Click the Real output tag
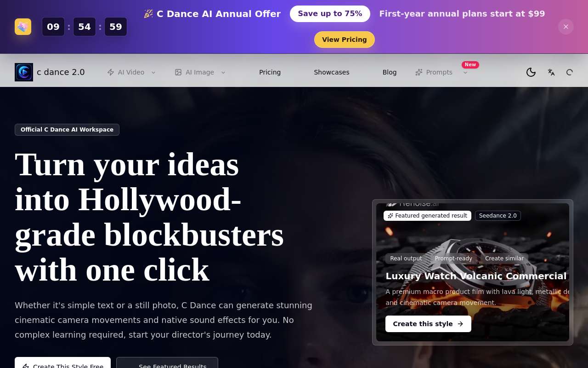 click(406, 259)
